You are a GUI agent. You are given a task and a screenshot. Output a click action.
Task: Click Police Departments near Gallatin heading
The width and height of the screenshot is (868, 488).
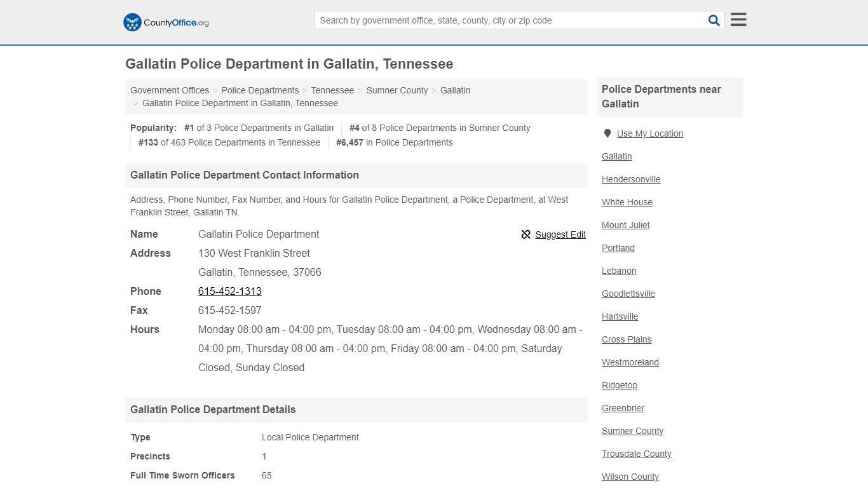tap(661, 97)
